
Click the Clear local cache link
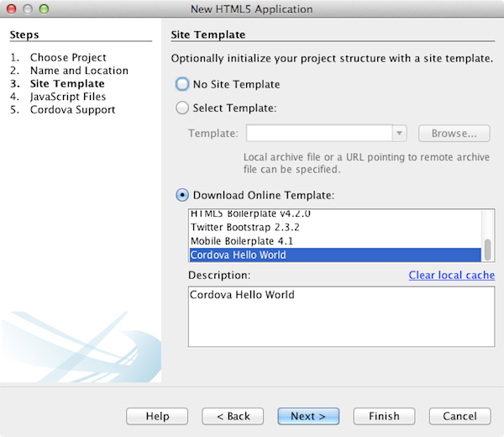(451, 276)
